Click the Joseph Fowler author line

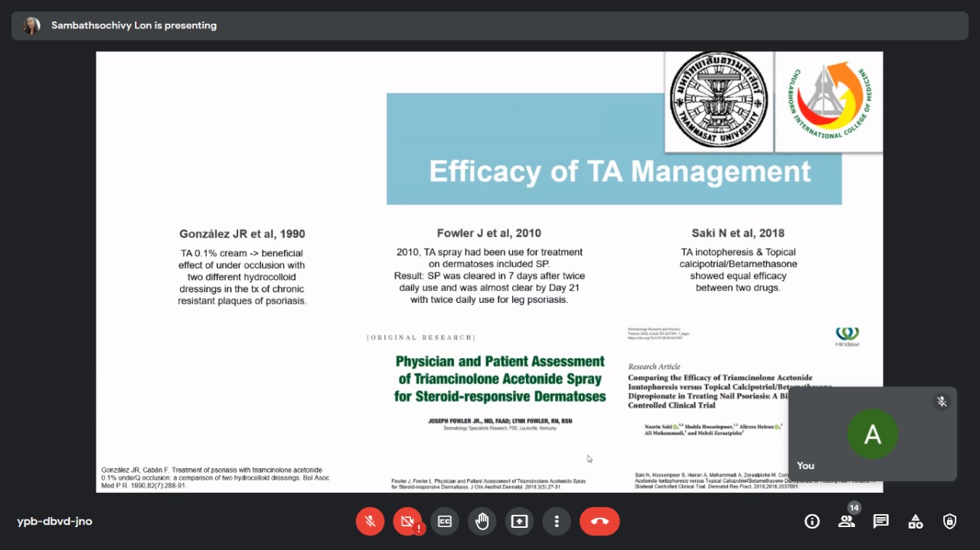tap(500, 421)
